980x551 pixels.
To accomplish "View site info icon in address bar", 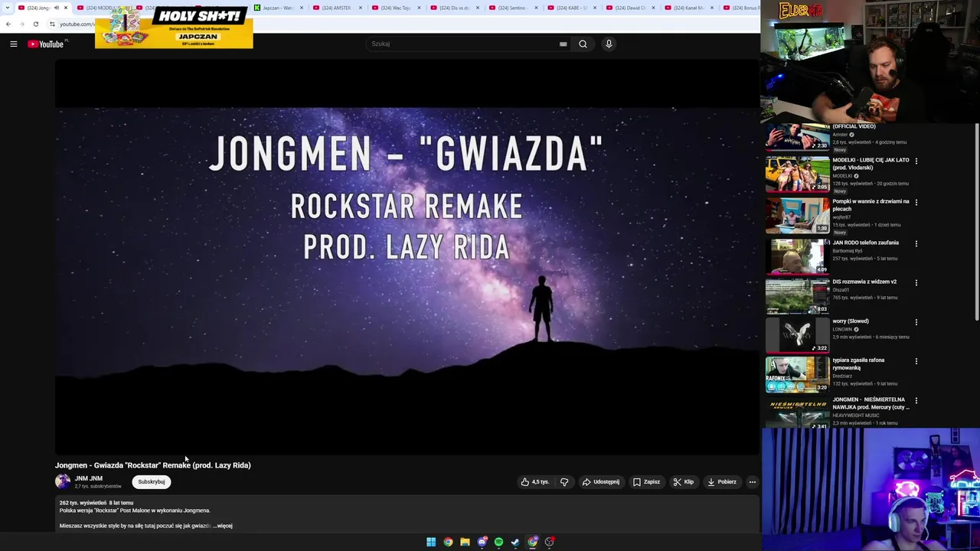I will (x=53, y=24).
